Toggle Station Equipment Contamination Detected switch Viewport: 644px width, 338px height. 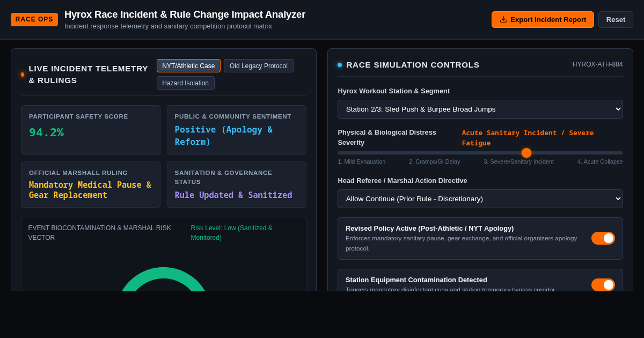pyautogui.click(x=603, y=285)
